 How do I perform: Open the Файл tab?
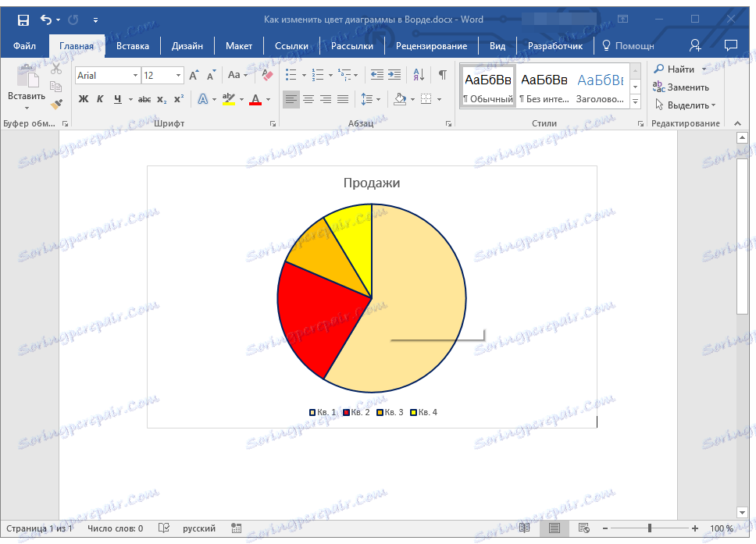click(24, 46)
